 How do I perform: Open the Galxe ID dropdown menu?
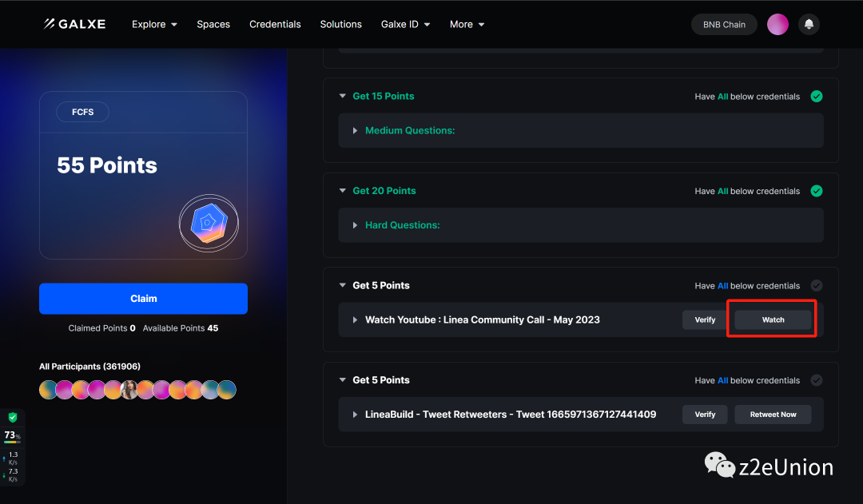point(405,24)
